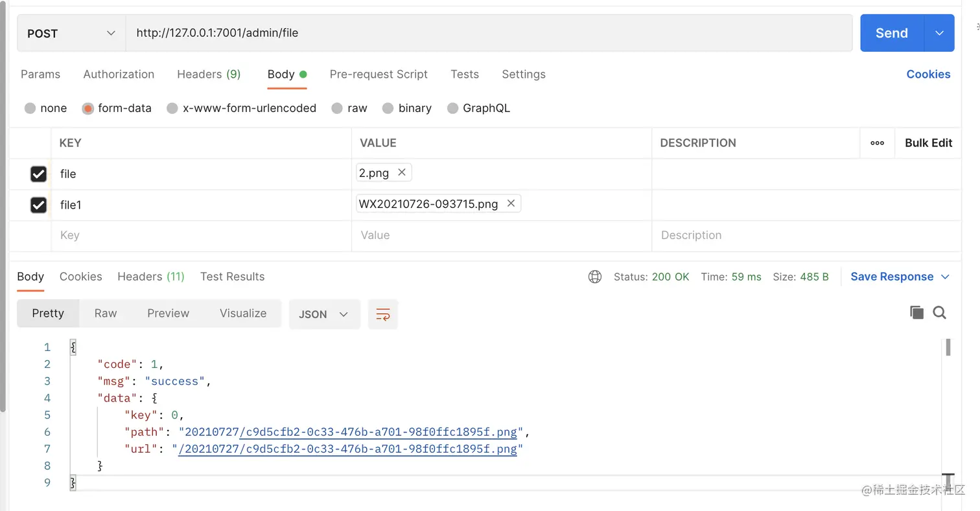
Task: Click the "success" msg value
Action: click(175, 381)
